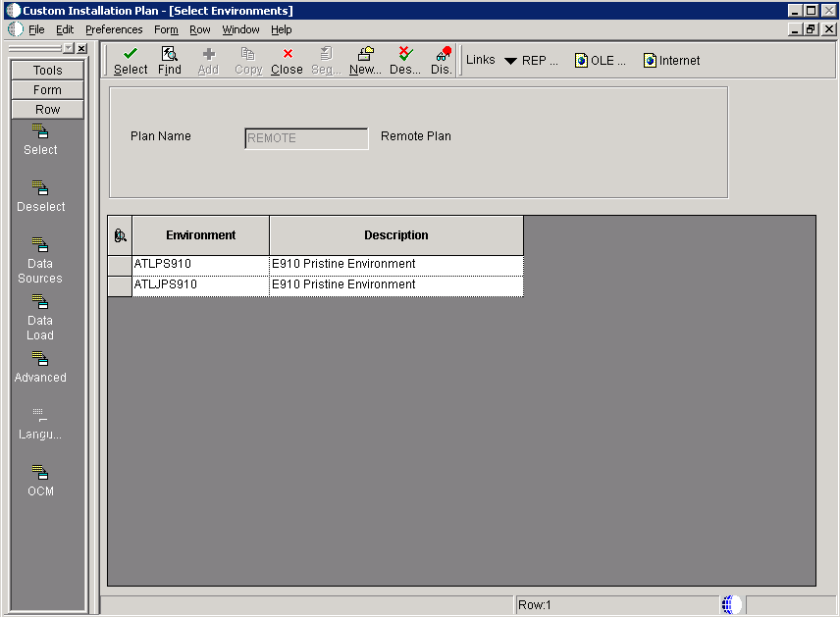Close the sidebar exit bar panel
The height and width of the screenshot is (617, 840).
(x=81, y=49)
